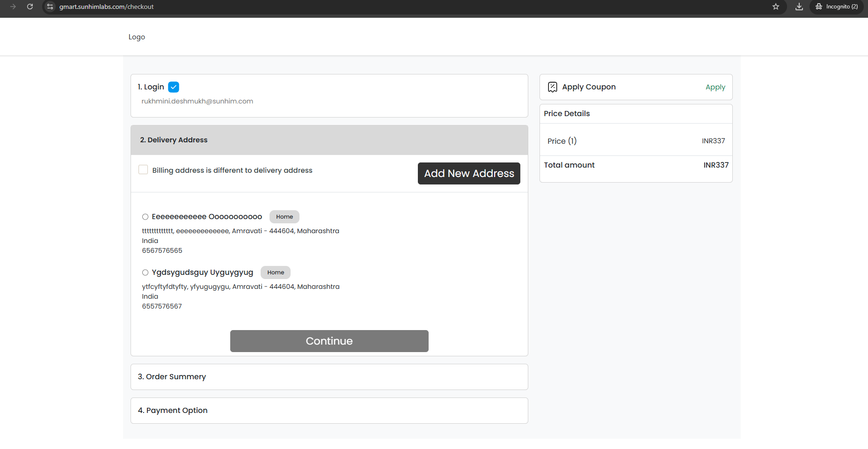This screenshot has width=868, height=449.
Task: Reload the page with the refresh icon
Action: click(30, 7)
